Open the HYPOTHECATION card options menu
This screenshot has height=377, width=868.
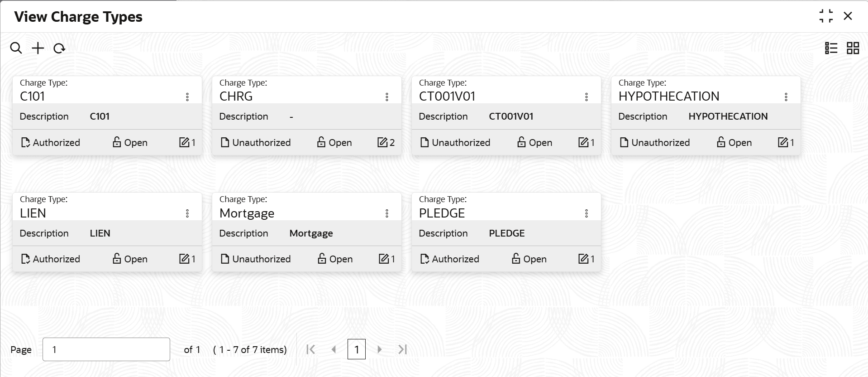pyautogui.click(x=786, y=97)
